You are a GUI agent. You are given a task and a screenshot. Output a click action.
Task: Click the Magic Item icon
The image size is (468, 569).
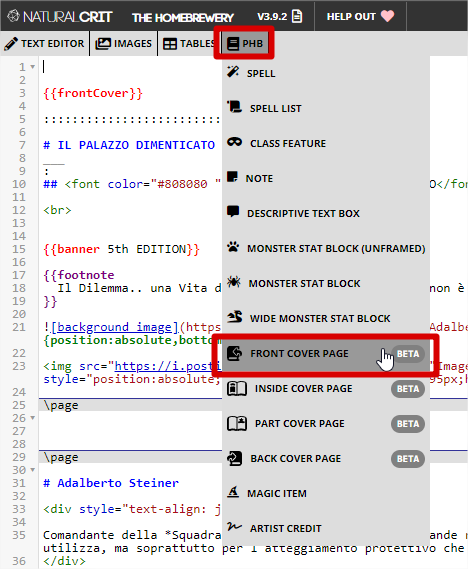(233, 492)
